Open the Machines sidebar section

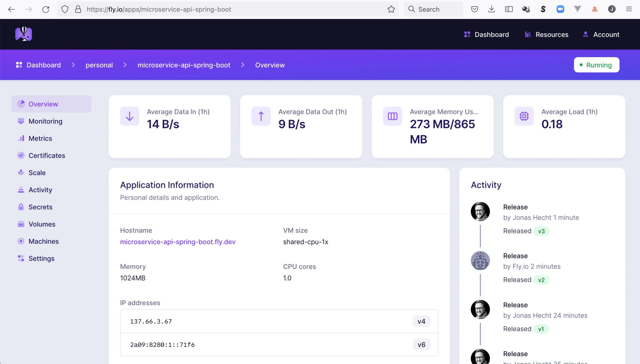pos(43,241)
